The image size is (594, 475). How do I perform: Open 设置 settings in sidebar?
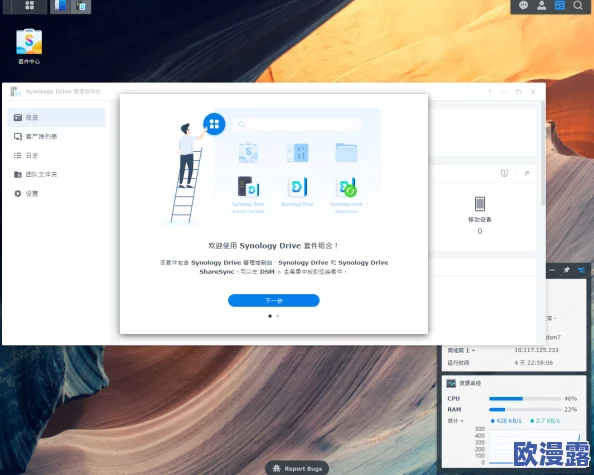(x=56, y=194)
